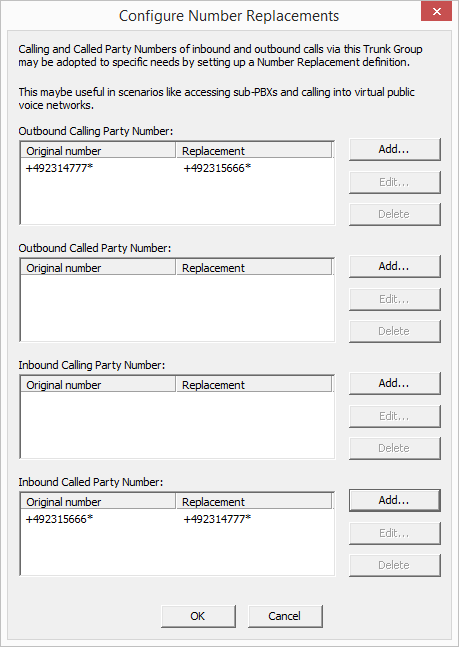Viewport: 459px width, 647px height.
Task: Select the +492314777* row in Outbound Calling list
Action: (177, 169)
